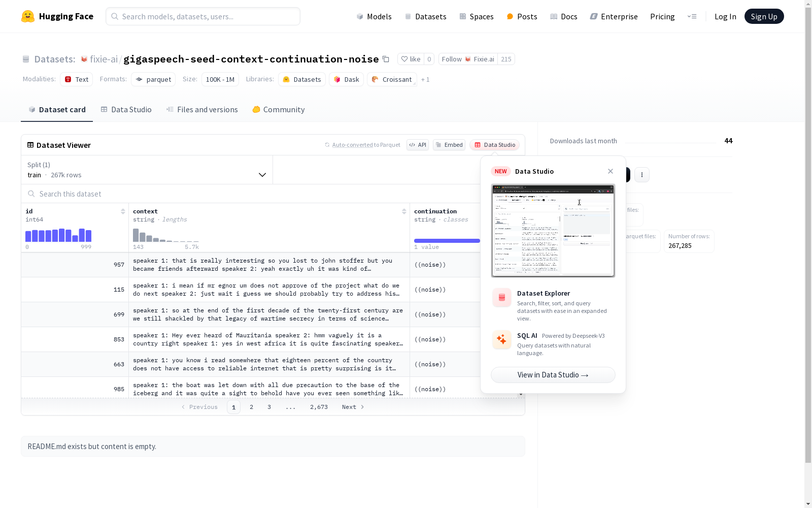The image size is (812, 508).
Task: Copy the dataset name to clipboard
Action: pyautogui.click(x=386, y=59)
